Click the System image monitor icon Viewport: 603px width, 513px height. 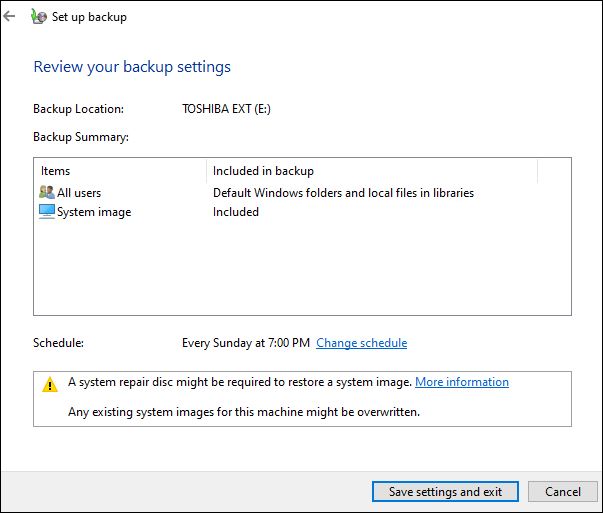(46, 212)
